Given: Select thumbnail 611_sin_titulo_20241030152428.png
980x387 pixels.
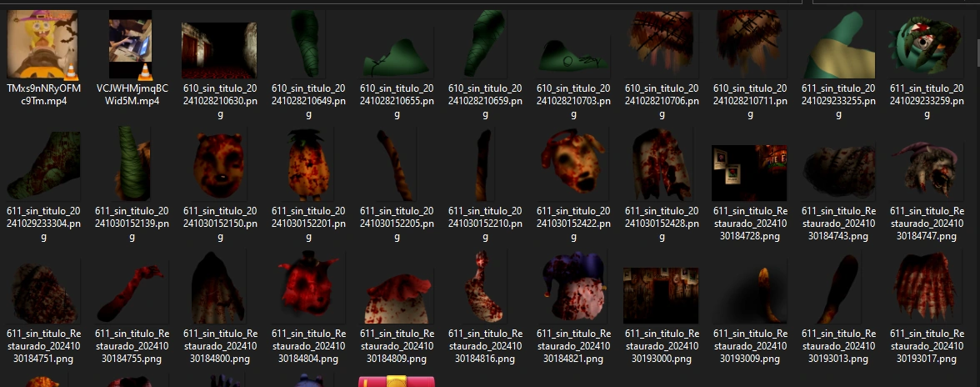Looking at the screenshot, I should click(x=662, y=165).
